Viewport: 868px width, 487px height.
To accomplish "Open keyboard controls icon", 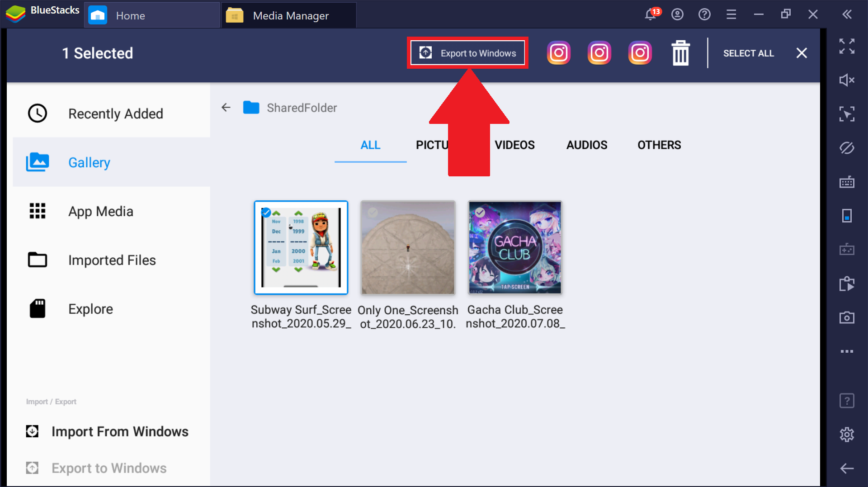I will coord(847,182).
